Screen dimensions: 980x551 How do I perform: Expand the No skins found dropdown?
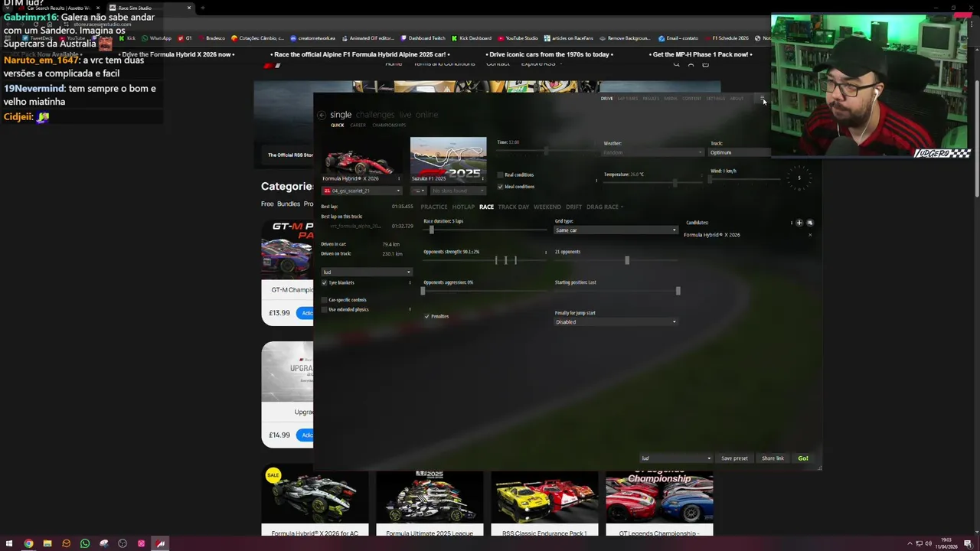tap(458, 191)
